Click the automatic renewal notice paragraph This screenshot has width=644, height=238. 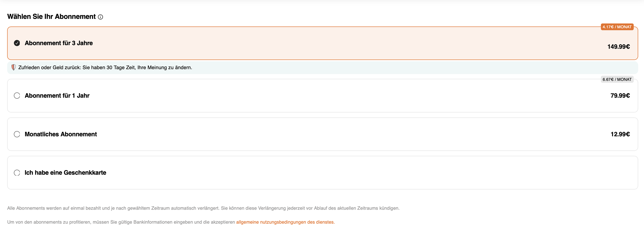pyautogui.click(x=203, y=208)
